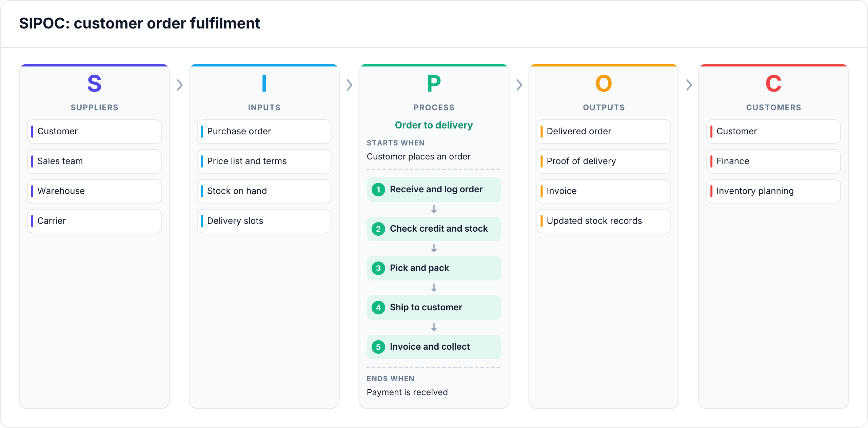
Task: Click the green P letter icon
Action: pyautogui.click(x=434, y=83)
